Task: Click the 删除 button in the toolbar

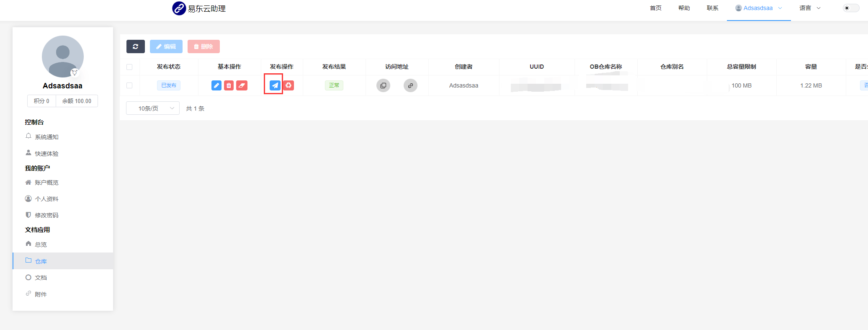Action: (x=203, y=46)
